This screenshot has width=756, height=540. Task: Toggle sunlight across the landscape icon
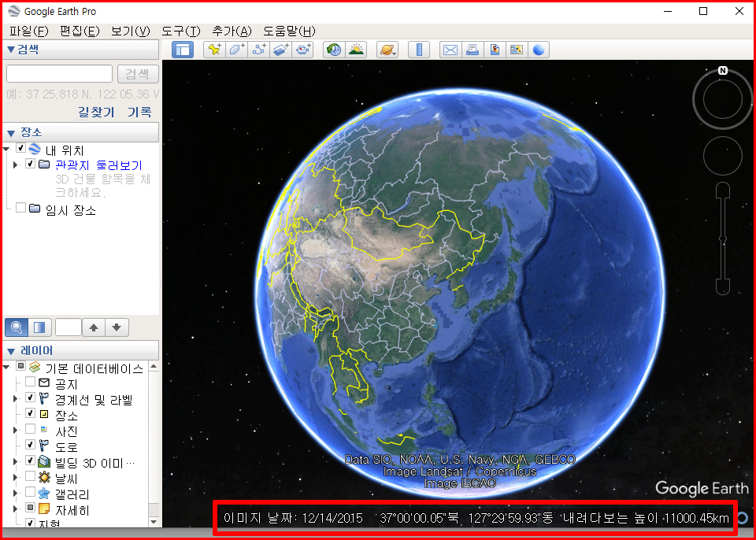[x=356, y=50]
